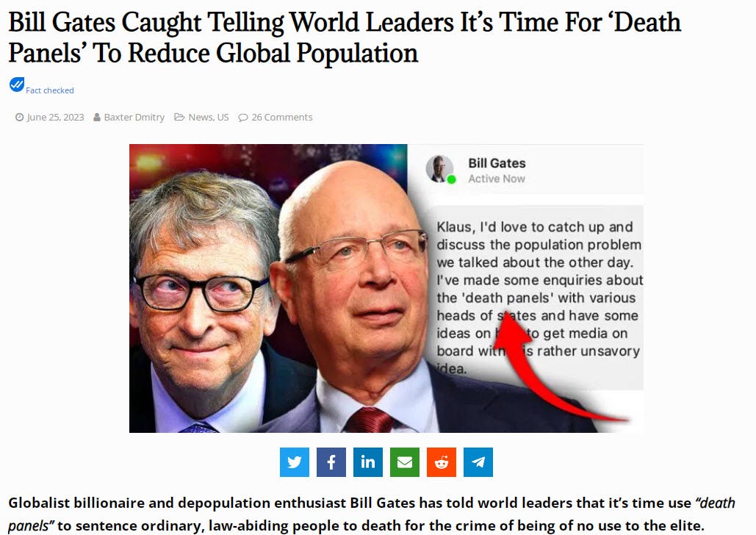Viewport: 756px width, 535px height.
Task: Click the author person icon
Action: (x=97, y=118)
